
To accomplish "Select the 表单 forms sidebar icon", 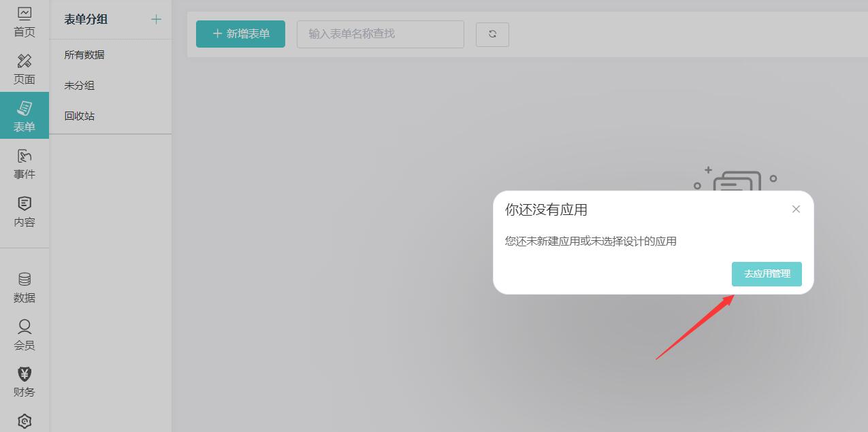I will 25,116.
